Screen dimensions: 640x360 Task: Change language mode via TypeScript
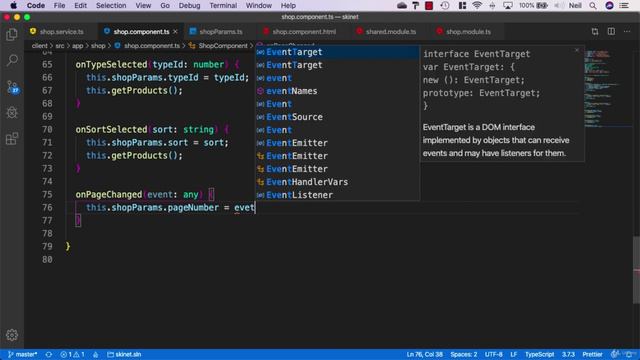[x=540, y=354]
